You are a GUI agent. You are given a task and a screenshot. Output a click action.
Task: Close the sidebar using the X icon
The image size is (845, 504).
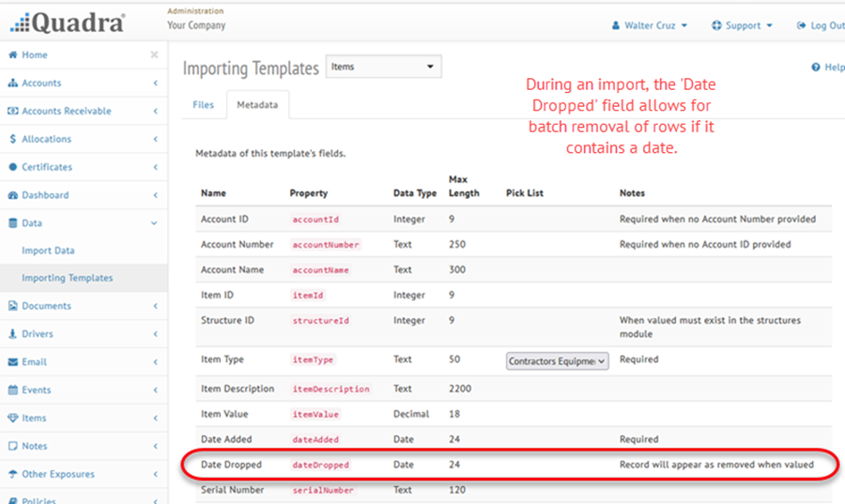coord(154,55)
